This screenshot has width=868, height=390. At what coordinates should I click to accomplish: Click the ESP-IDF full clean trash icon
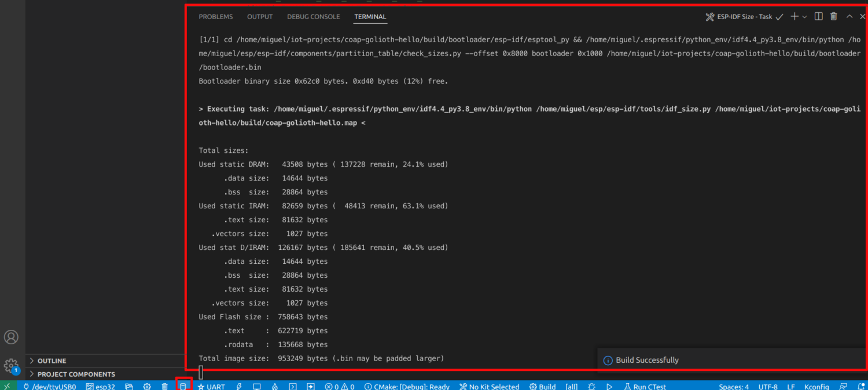click(164, 386)
